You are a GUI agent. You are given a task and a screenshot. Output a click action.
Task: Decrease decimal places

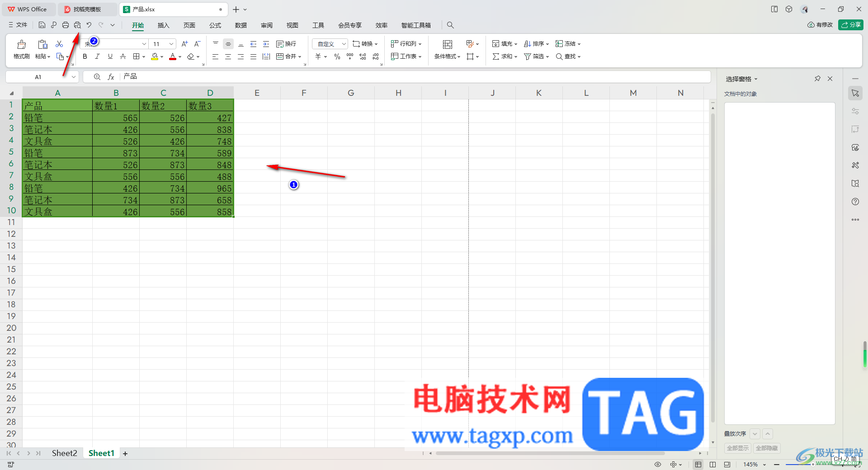pyautogui.click(x=375, y=56)
